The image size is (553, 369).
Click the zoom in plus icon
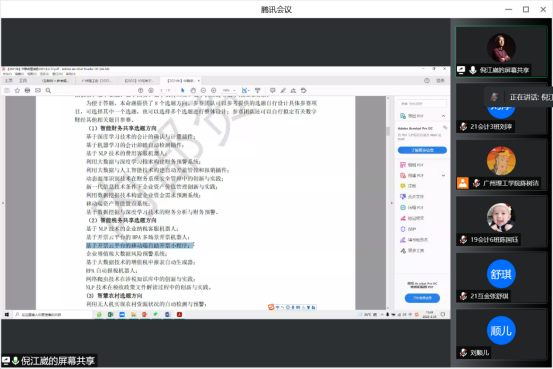click(x=213, y=91)
